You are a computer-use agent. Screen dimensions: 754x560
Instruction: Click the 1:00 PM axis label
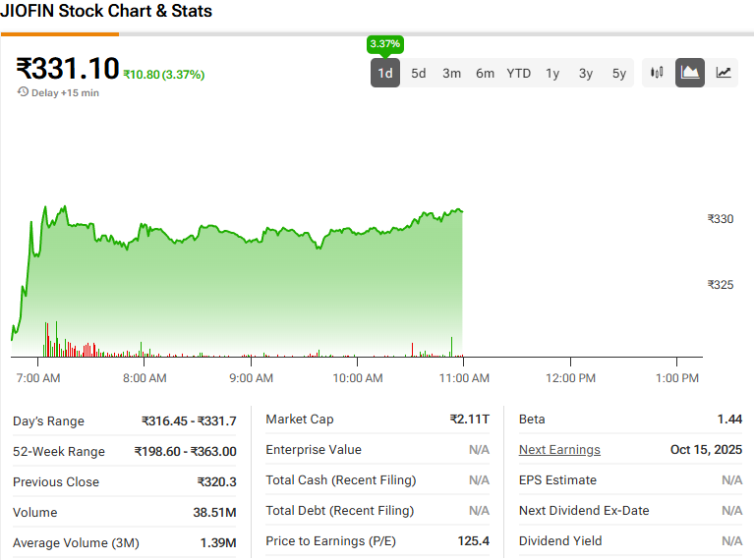tap(677, 378)
